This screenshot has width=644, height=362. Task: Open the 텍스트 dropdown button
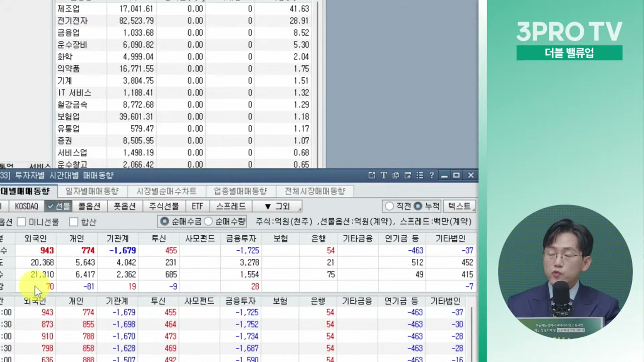(459, 206)
